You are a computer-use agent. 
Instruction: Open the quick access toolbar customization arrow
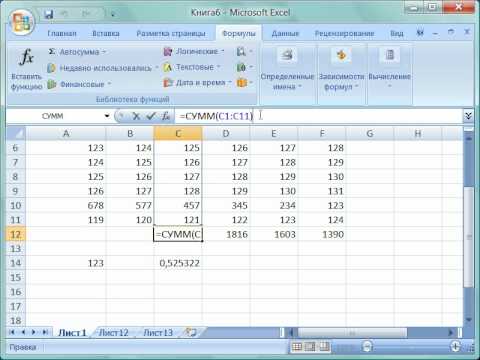pos(113,14)
